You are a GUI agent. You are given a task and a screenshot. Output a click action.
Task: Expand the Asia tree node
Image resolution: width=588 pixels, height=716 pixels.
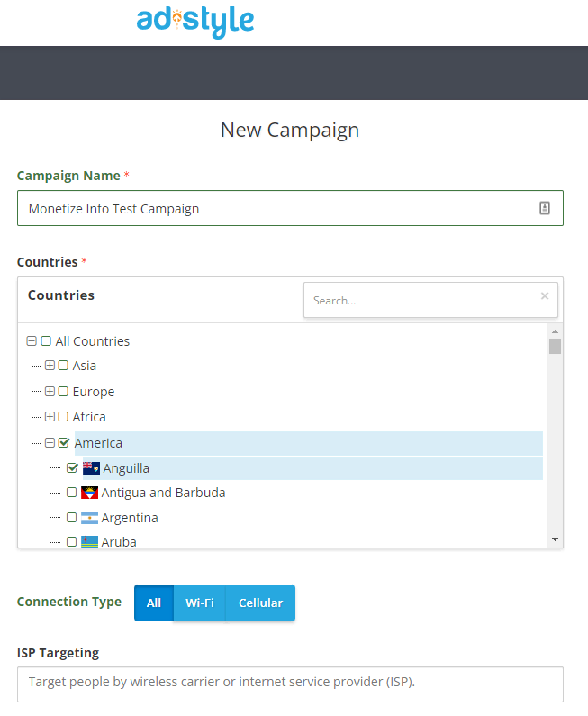click(50, 366)
